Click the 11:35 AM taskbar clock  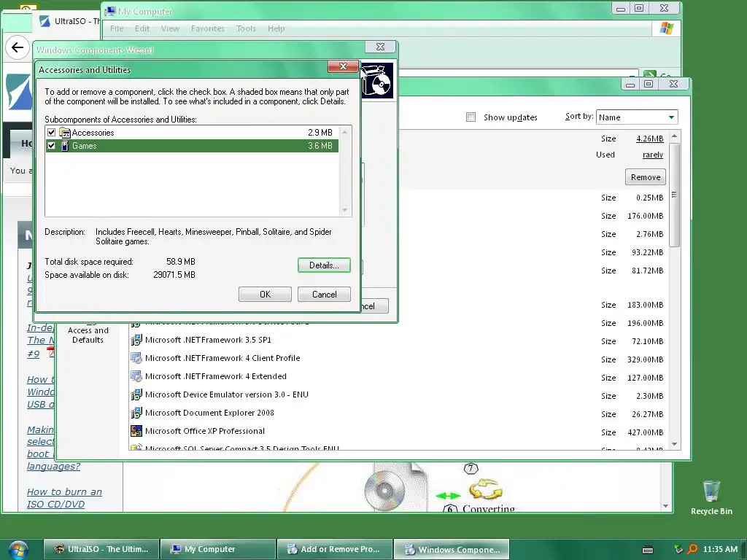pos(720,549)
